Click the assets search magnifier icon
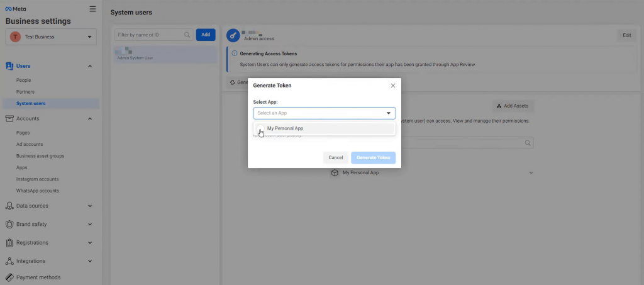644x285 pixels. pyautogui.click(x=528, y=143)
